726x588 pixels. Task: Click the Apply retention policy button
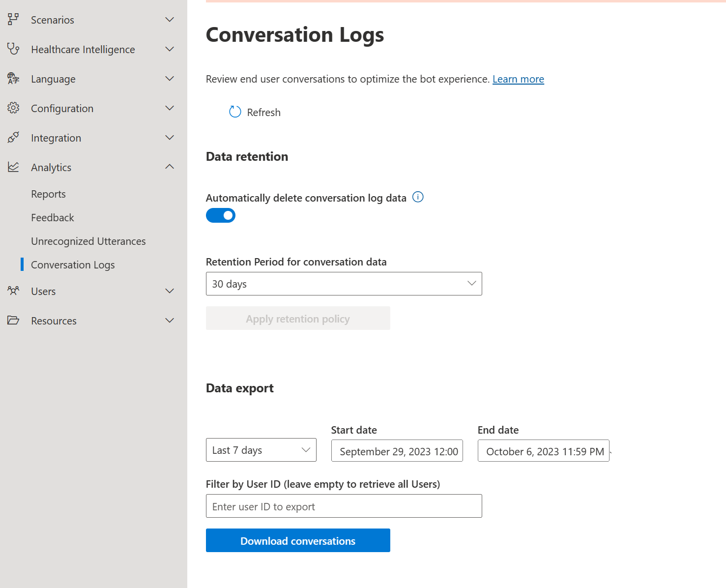(297, 318)
